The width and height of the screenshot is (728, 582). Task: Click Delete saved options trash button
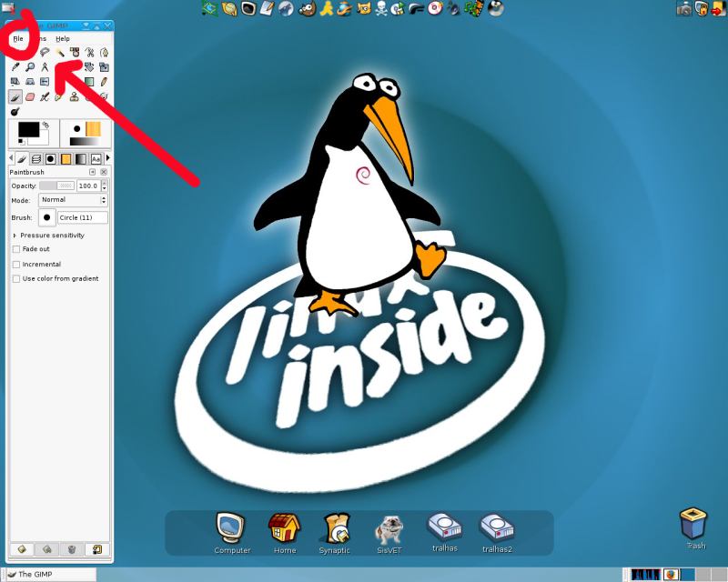tap(72, 549)
